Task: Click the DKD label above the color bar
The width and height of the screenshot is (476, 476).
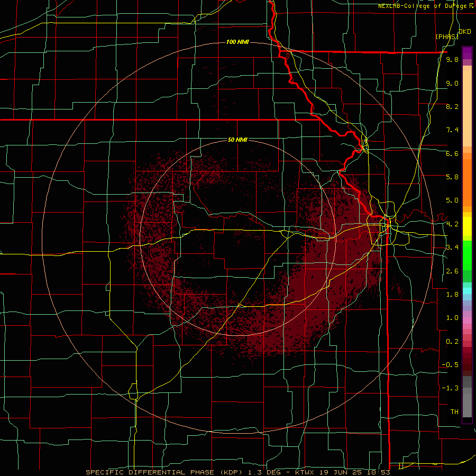Action: coord(465,31)
